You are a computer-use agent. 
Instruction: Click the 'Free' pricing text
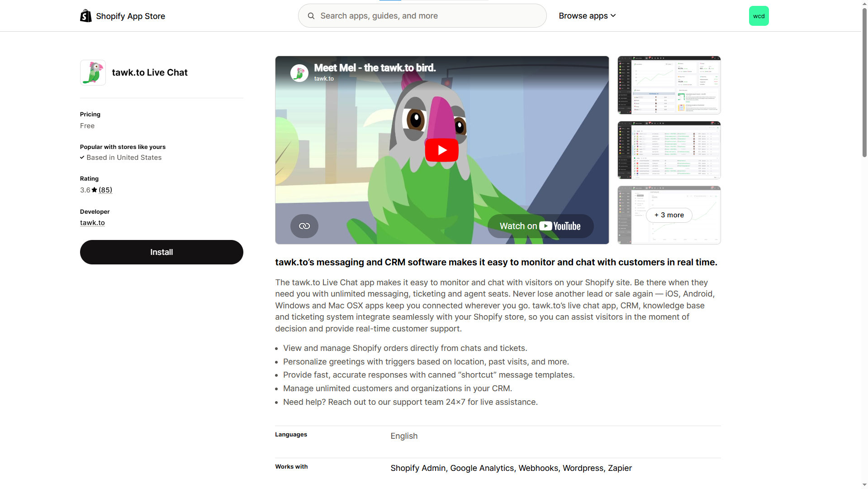click(x=87, y=126)
